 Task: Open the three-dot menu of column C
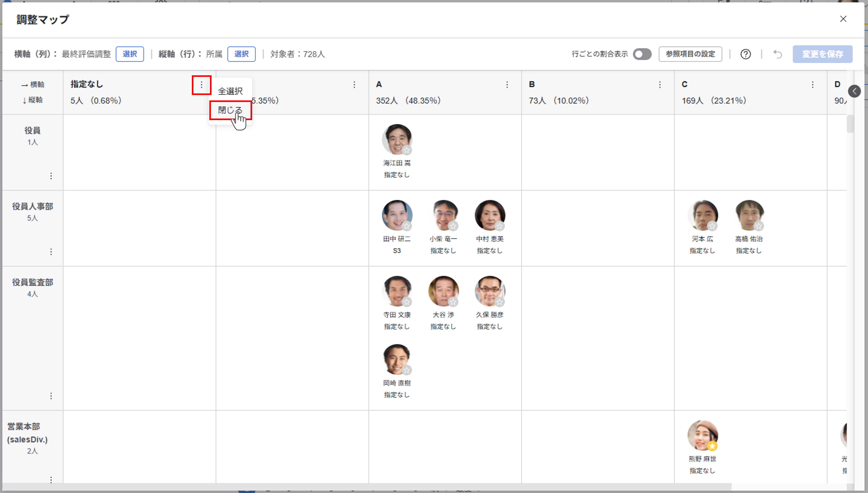click(812, 85)
